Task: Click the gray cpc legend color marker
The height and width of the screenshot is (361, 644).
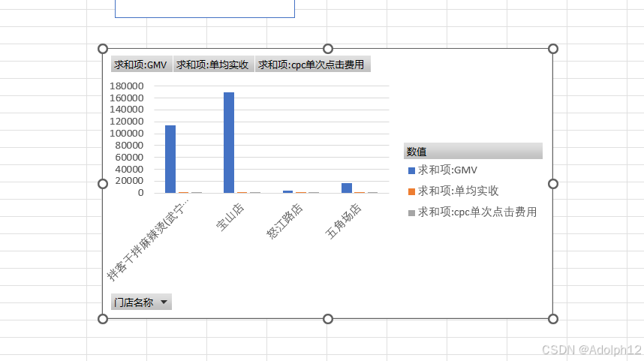Action: (411, 213)
